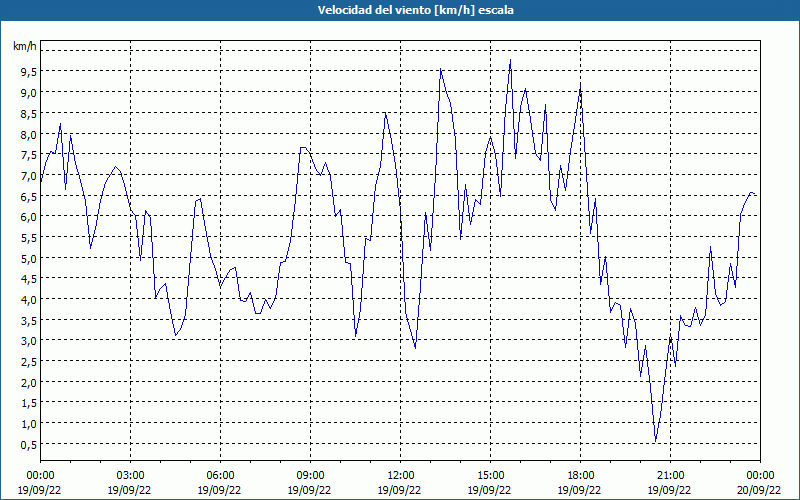Click the 'km/h' axis unit label
The image size is (800, 500).
click(x=24, y=46)
